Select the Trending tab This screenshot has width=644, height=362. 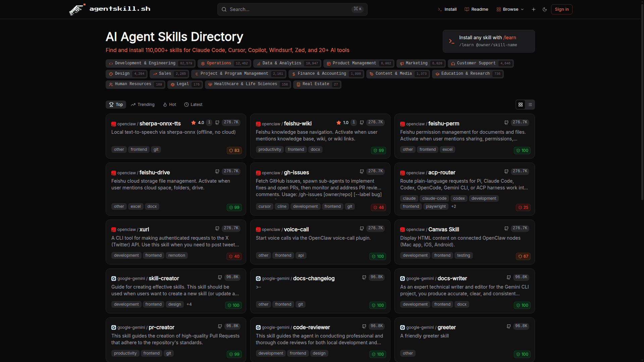coord(143,105)
